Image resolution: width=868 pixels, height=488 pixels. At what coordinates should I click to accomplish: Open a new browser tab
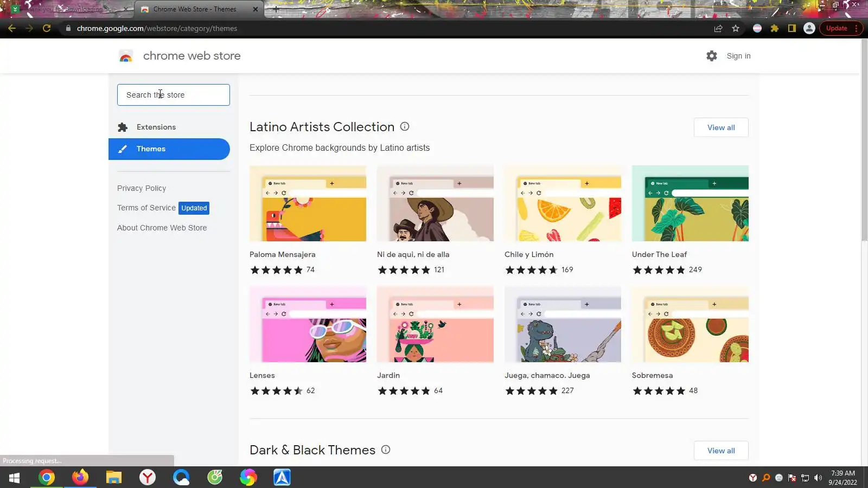[x=276, y=9]
